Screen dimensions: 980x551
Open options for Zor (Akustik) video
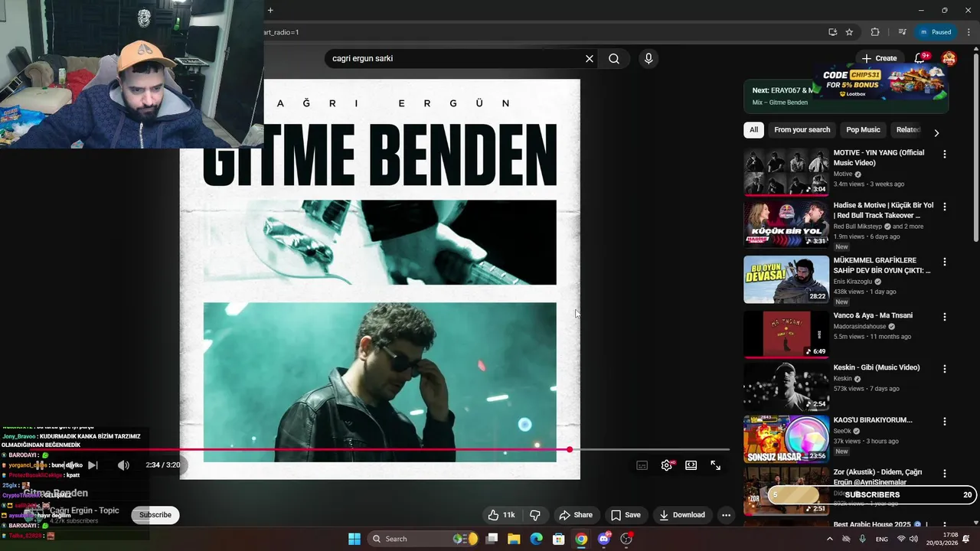pyautogui.click(x=945, y=474)
